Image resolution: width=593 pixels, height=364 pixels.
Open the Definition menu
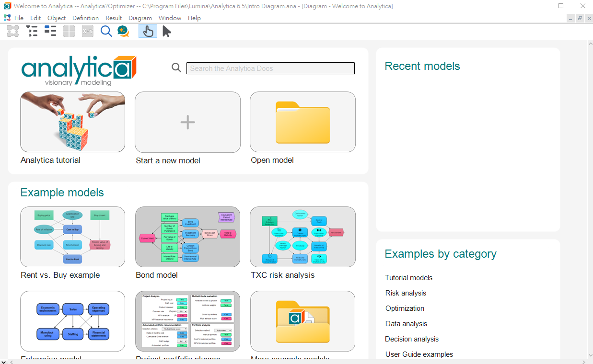[x=85, y=18]
